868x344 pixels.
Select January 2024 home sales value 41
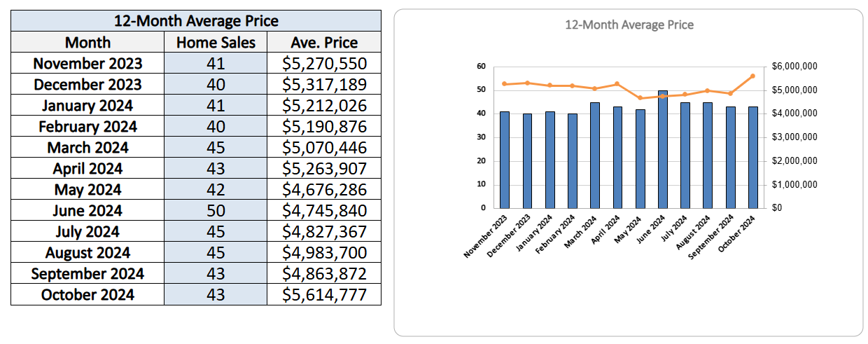click(216, 105)
